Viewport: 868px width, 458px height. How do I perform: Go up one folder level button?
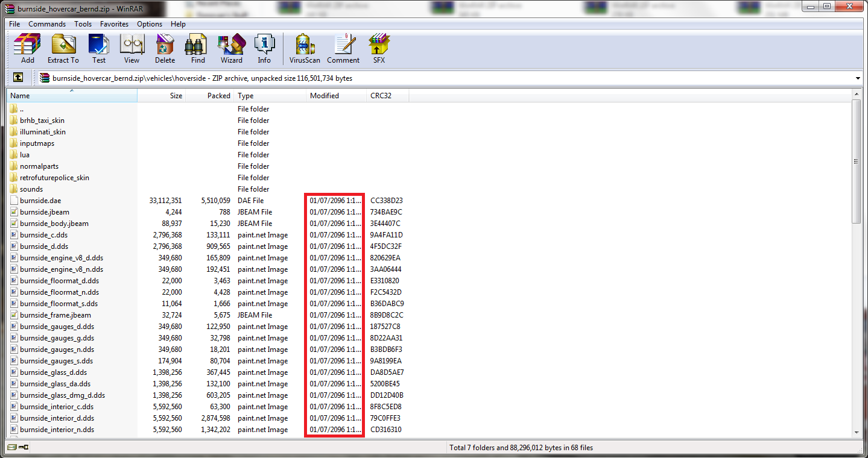click(18, 78)
